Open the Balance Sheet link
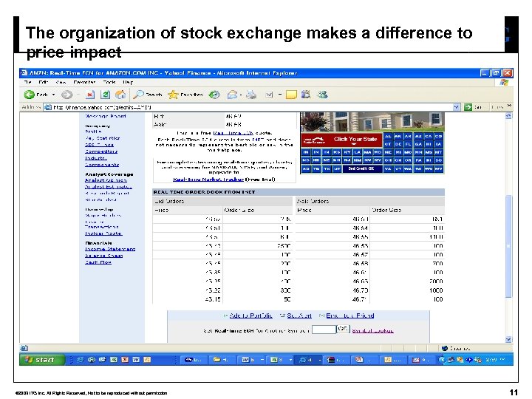Screen dimensions: 532x399 click(x=104, y=256)
